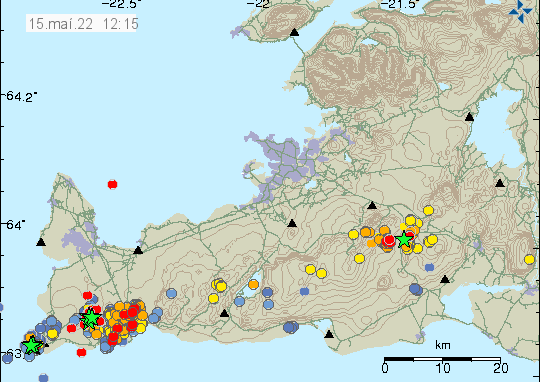Click the 20 mark on the km scale bar
The image size is (540, 382).
(x=501, y=368)
